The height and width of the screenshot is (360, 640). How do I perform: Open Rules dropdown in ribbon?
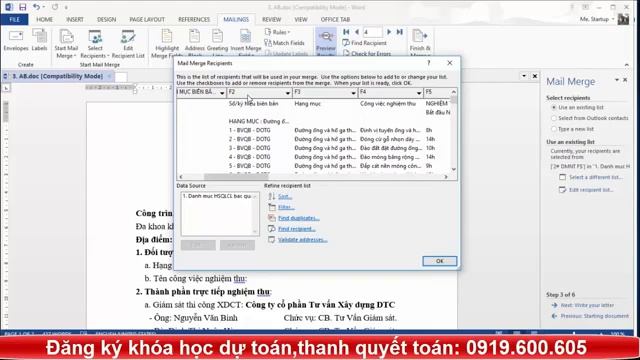click(278, 32)
